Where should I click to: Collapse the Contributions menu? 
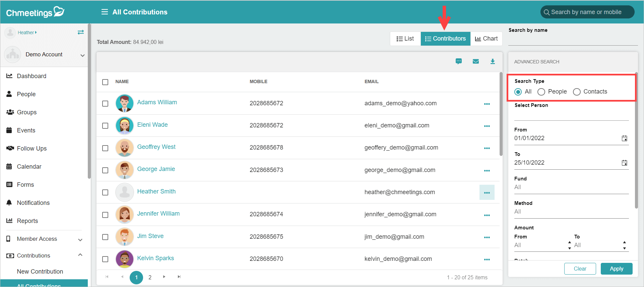80,255
